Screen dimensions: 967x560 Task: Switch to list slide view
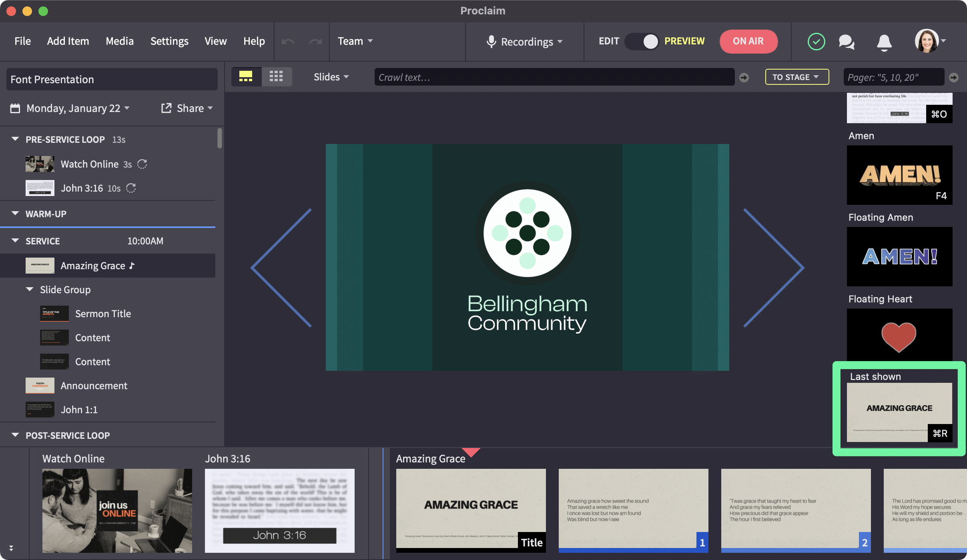246,76
